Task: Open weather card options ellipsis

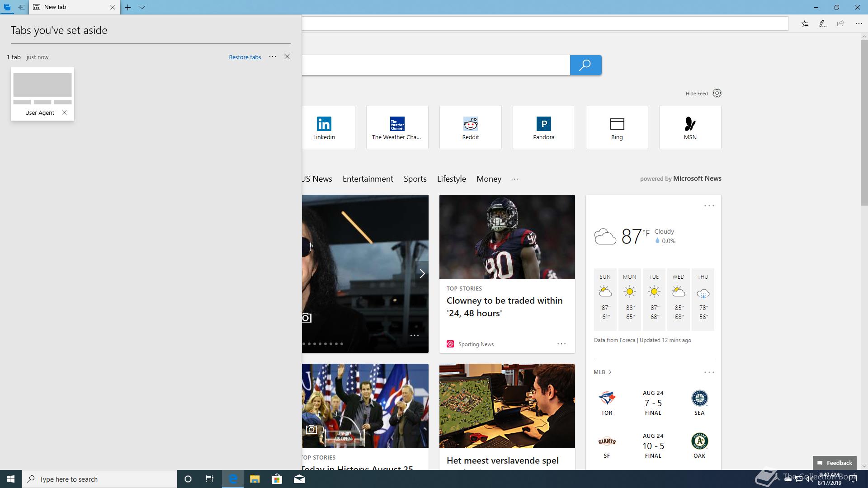Action: 709,206
